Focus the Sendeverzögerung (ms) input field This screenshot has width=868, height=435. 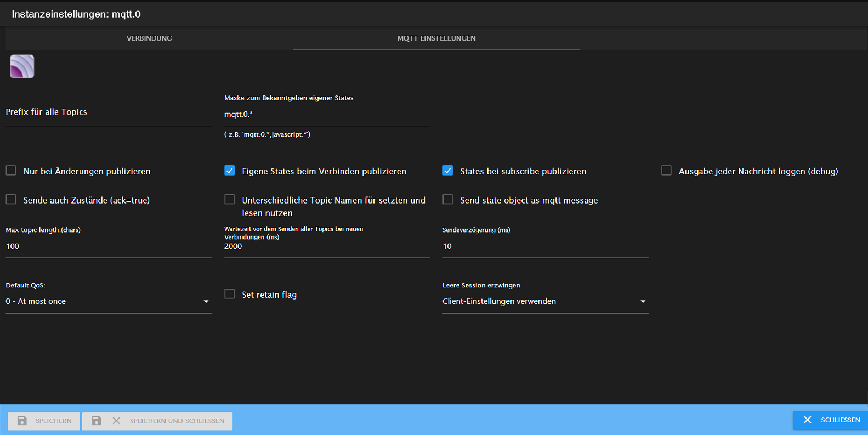[545, 246]
